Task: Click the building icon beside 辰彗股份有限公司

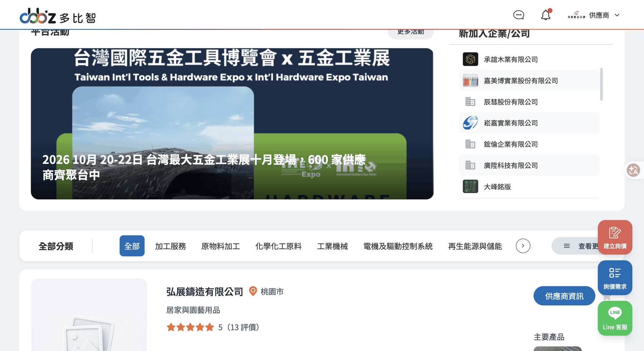Action: coord(470,102)
